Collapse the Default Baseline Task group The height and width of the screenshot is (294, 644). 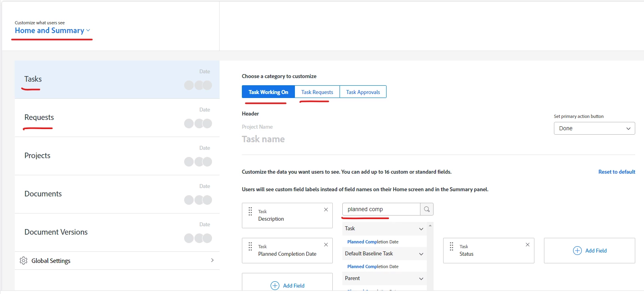click(421, 254)
